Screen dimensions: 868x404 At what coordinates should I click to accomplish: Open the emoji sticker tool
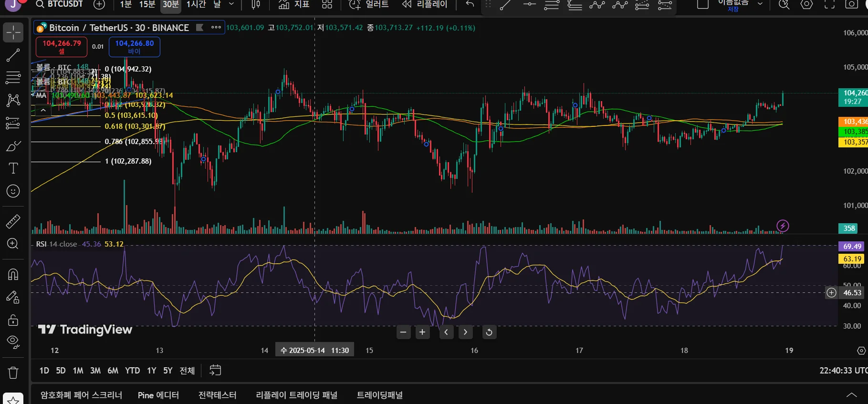[x=13, y=191]
